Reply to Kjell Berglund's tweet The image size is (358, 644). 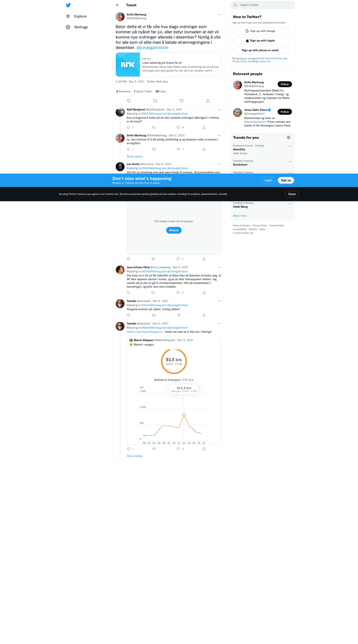(129, 127)
